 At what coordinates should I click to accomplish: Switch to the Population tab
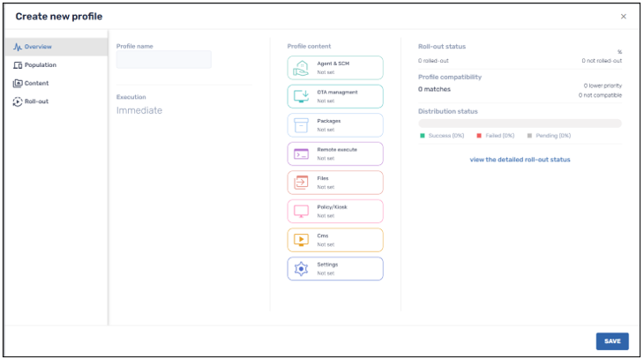(x=40, y=64)
